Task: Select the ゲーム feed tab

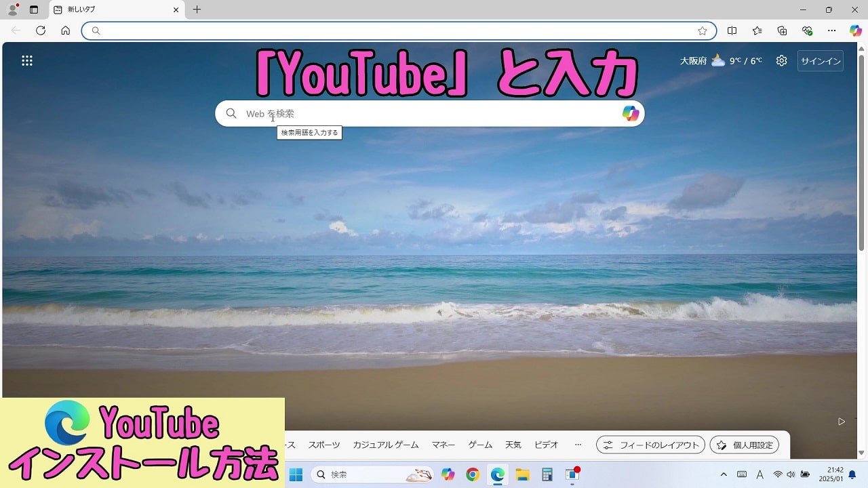Action: point(480,445)
